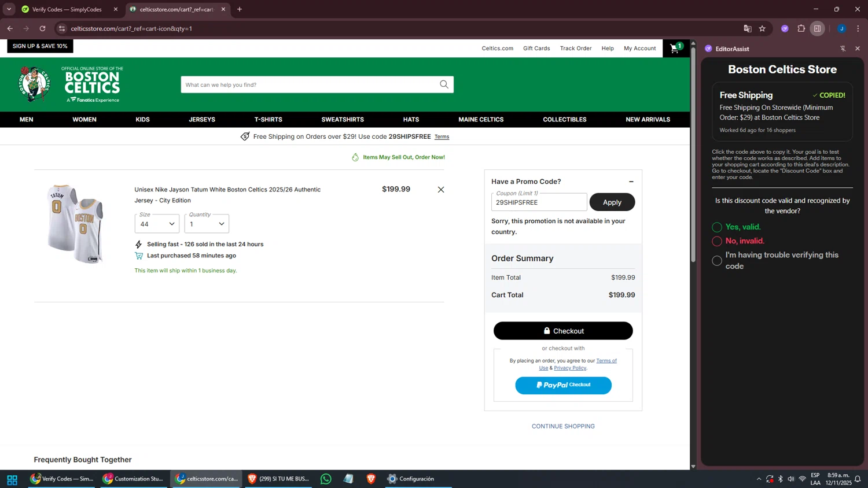
Task: Open the Terms of Use link
Action: click(x=606, y=361)
